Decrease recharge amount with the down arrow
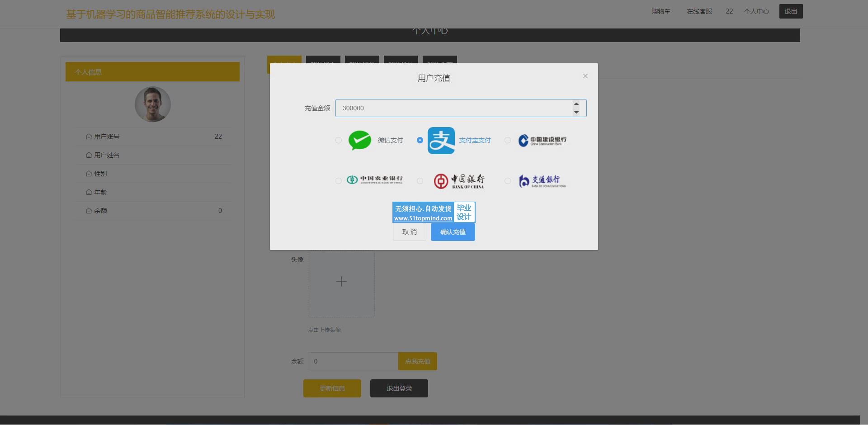 [x=576, y=112]
